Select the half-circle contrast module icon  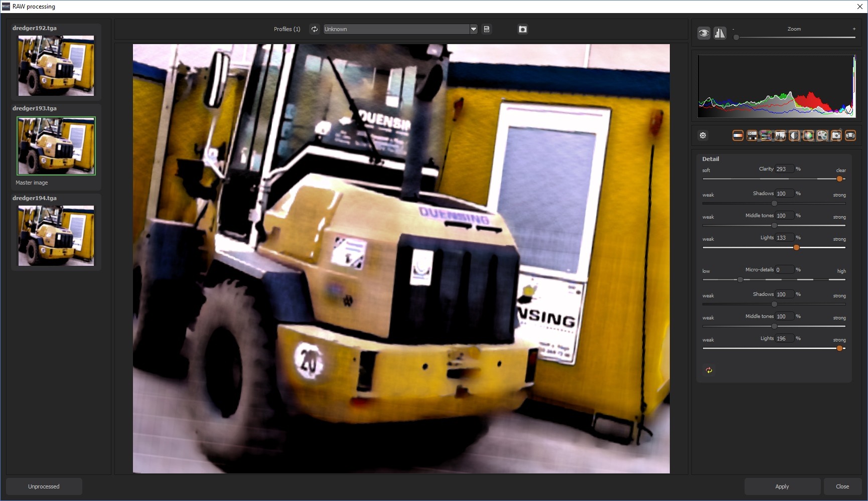[794, 135]
